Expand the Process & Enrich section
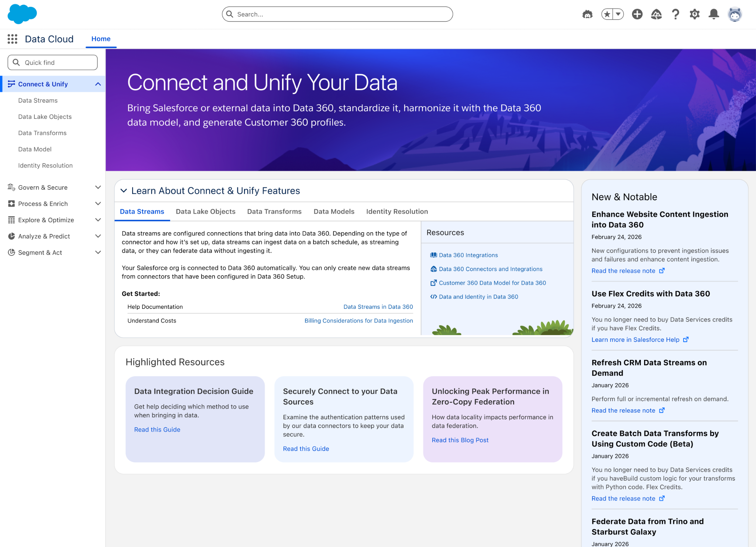The image size is (756, 547). (x=98, y=203)
